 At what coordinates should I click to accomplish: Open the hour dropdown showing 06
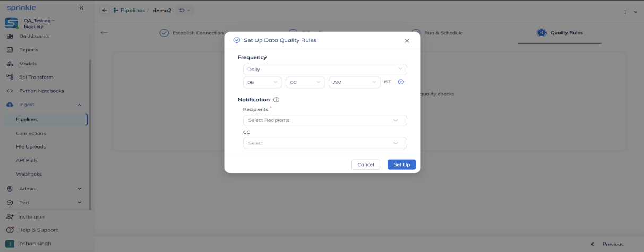pos(262,82)
